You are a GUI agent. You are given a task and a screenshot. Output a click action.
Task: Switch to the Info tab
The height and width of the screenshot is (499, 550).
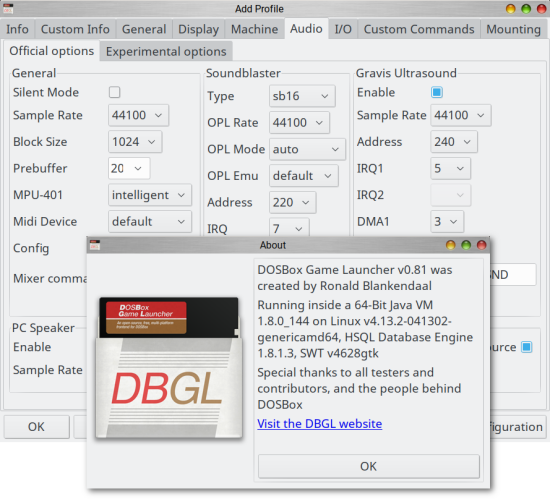[17, 29]
